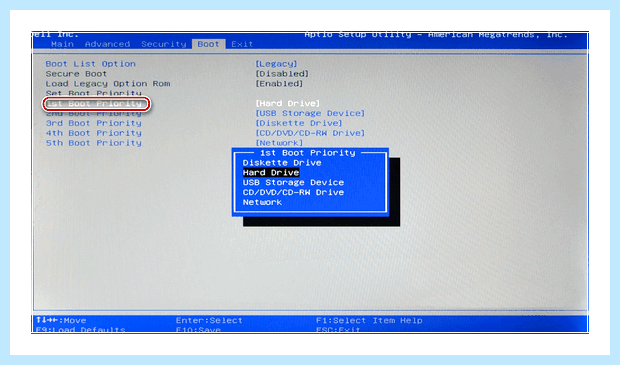Click the [CD/DVD/CD-RW Drive] value

310,133
